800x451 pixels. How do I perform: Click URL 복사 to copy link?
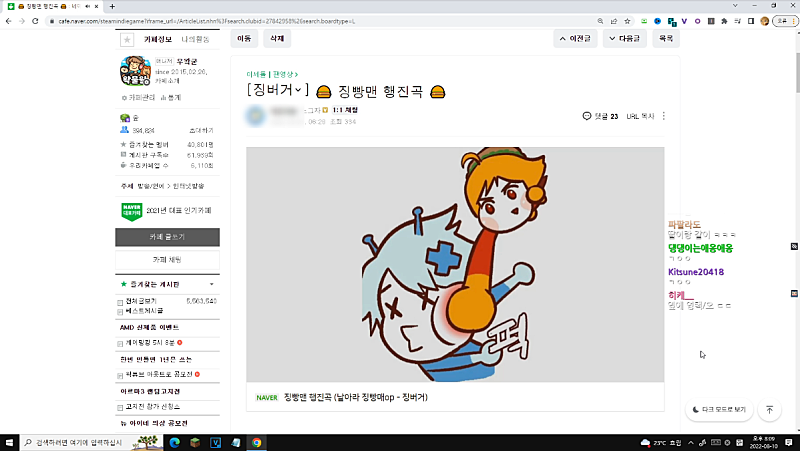[x=640, y=116]
